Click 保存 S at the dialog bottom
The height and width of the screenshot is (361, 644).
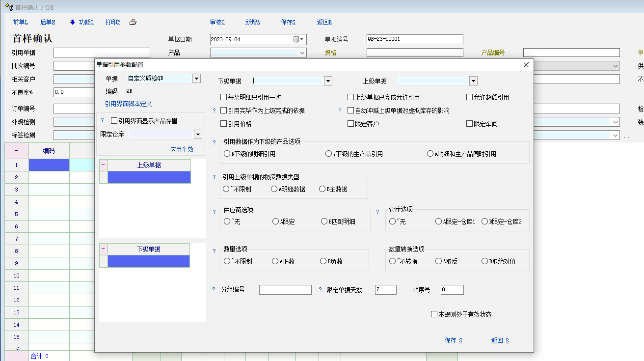tap(453, 341)
